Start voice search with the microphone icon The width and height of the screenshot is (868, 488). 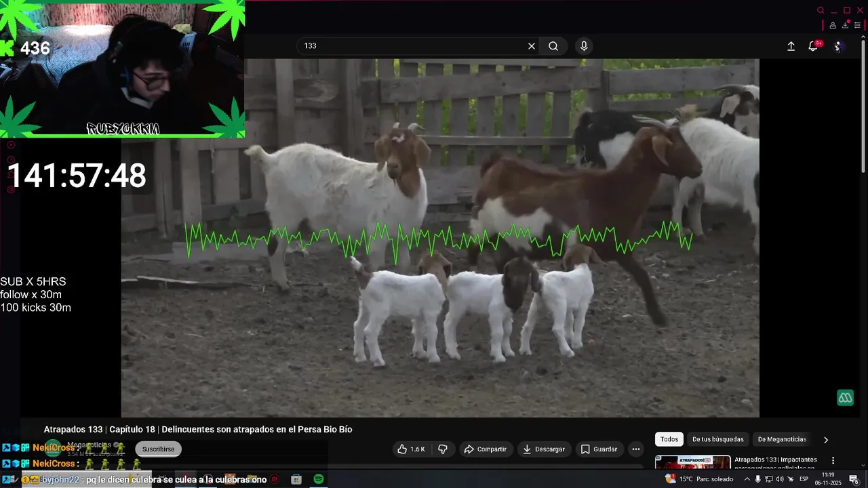pyautogui.click(x=584, y=46)
